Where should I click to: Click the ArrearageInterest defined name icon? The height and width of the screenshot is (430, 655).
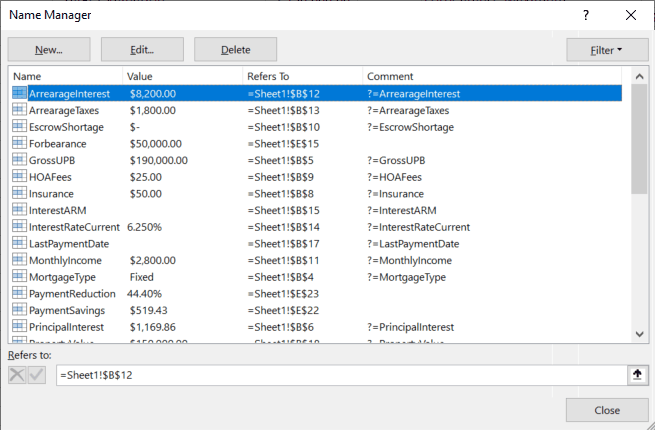point(19,93)
